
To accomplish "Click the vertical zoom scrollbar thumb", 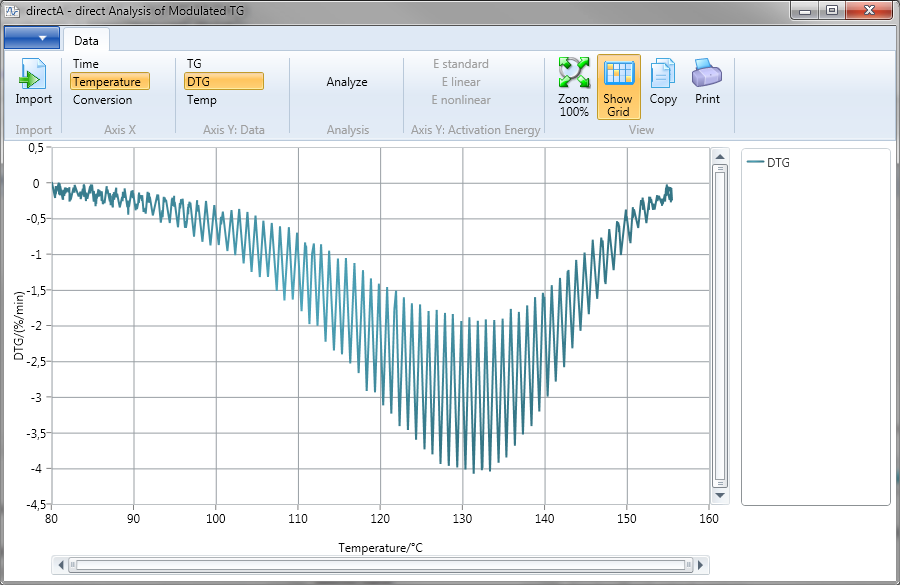I will coord(720,326).
